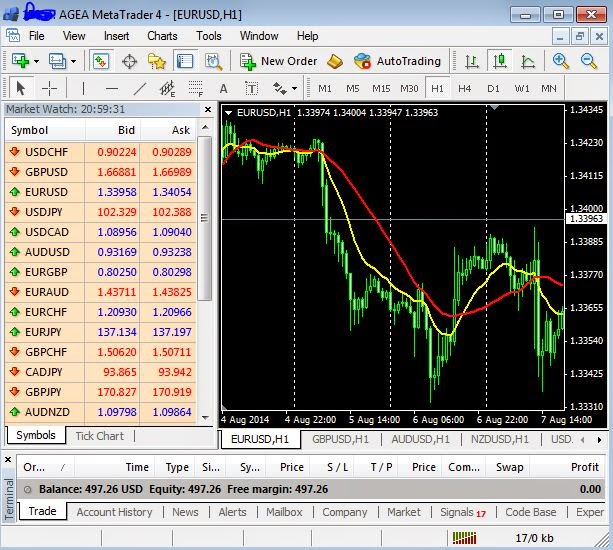Viewport: 613px width, 550px height.
Task: Select the H1 timeframe button
Action: [x=437, y=89]
